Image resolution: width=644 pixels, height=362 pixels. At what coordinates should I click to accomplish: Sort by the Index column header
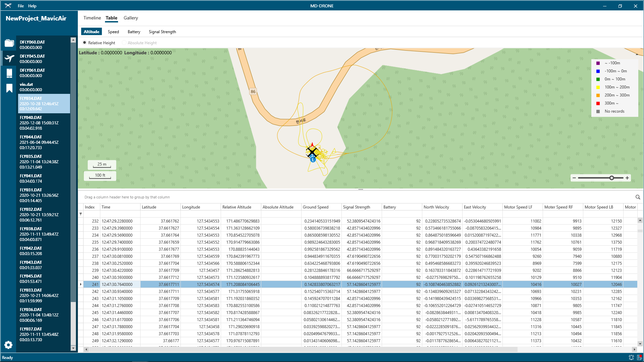[x=92, y=207]
